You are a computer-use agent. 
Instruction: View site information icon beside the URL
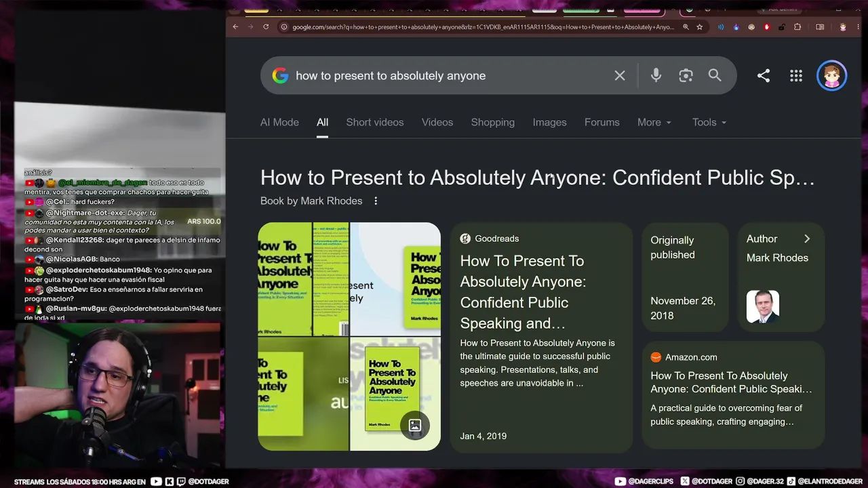(283, 27)
